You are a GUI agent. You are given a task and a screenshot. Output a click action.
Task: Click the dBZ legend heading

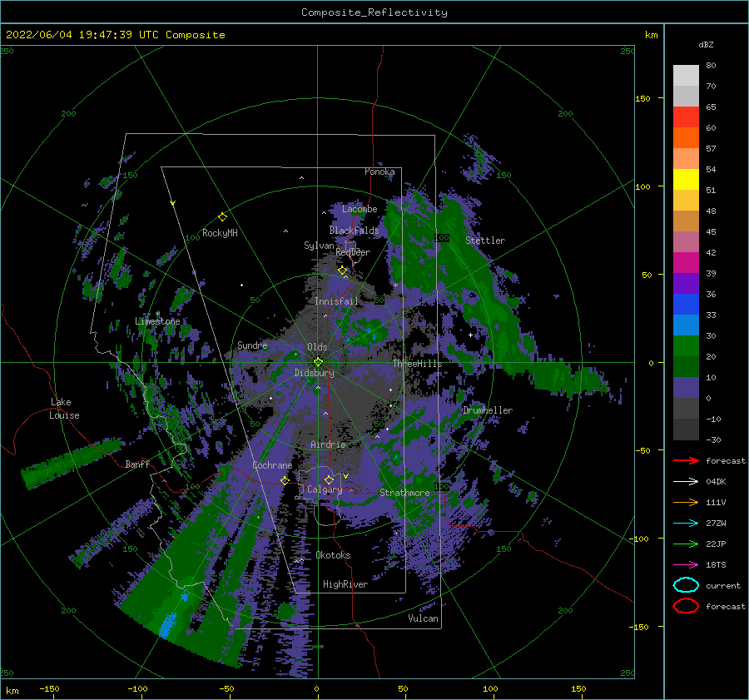706,44
